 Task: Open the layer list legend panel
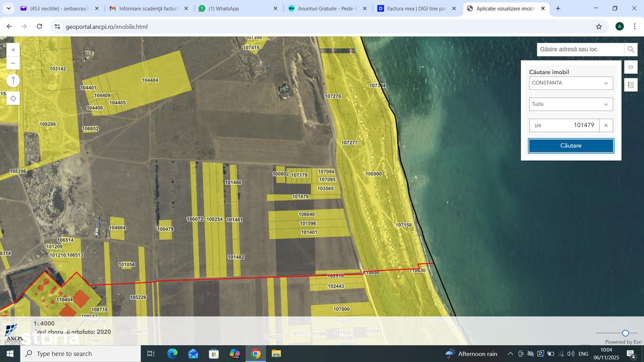[631, 85]
